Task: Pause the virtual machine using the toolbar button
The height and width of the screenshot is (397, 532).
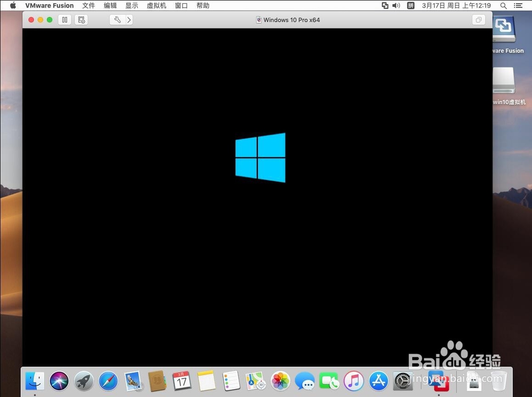Action: tap(64, 20)
